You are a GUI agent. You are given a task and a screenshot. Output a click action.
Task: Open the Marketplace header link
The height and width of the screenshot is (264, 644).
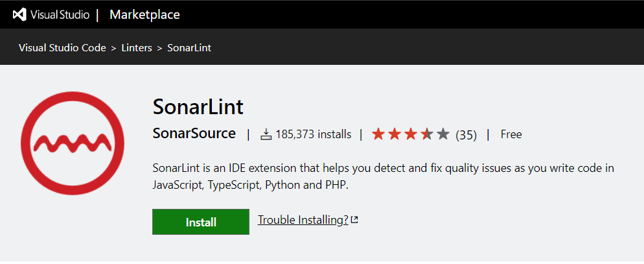[144, 15]
